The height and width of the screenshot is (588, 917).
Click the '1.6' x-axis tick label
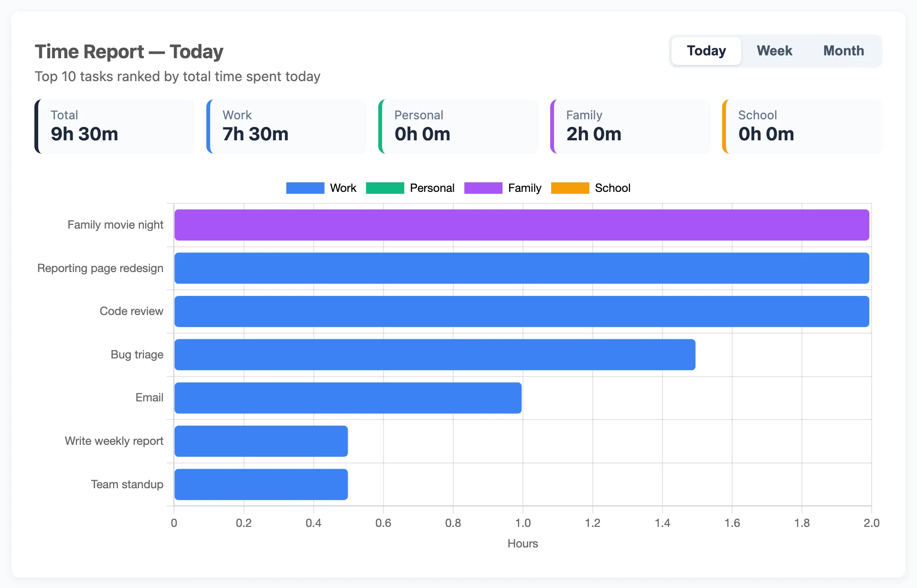pyautogui.click(x=732, y=523)
